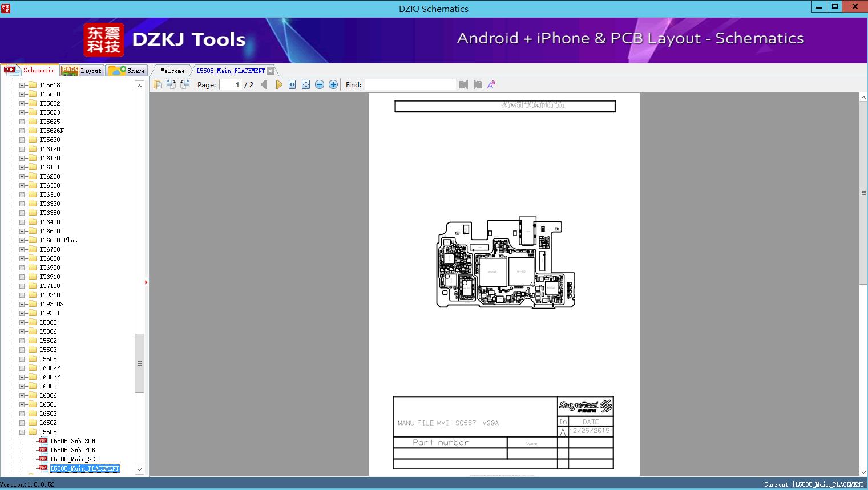Click Current document status text
Viewport: 868px width, 490px height.
point(815,484)
